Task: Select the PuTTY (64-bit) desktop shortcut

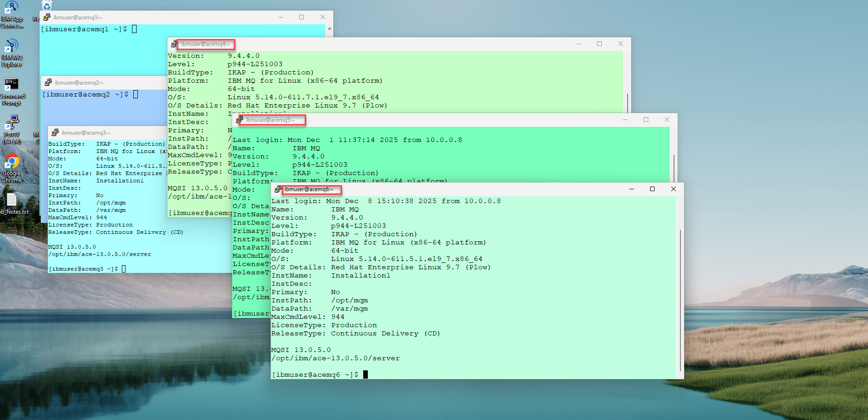Action: (x=11, y=130)
